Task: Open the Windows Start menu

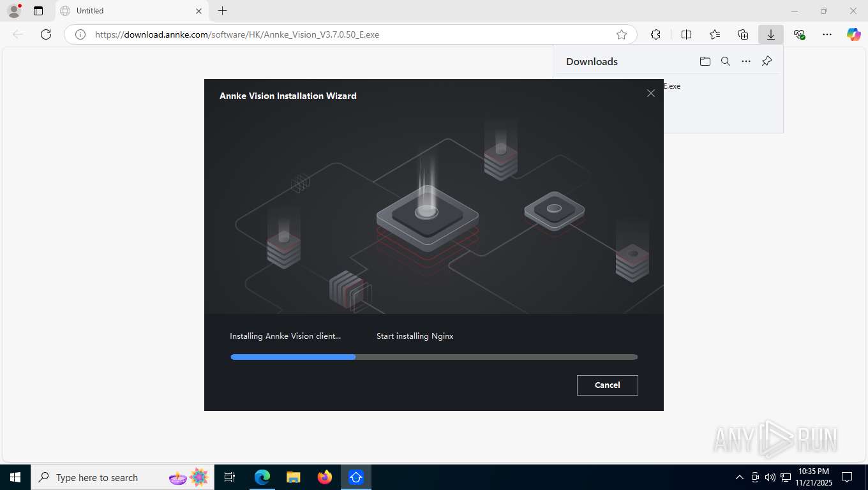Action: (x=15, y=477)
